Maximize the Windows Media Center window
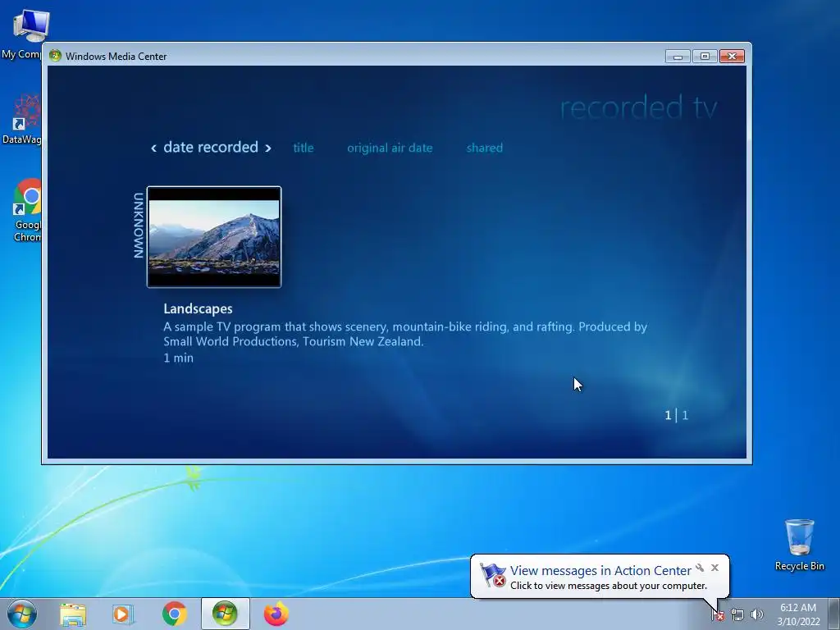The width and height of the screenshot is (840, 630). (705, 57)
